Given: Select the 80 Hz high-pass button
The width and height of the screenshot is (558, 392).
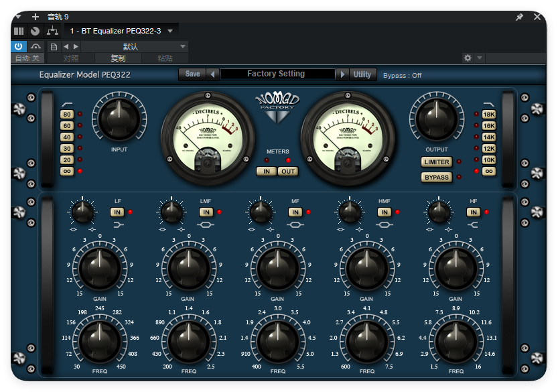Looking at the screenshot, I should (67, 115).
